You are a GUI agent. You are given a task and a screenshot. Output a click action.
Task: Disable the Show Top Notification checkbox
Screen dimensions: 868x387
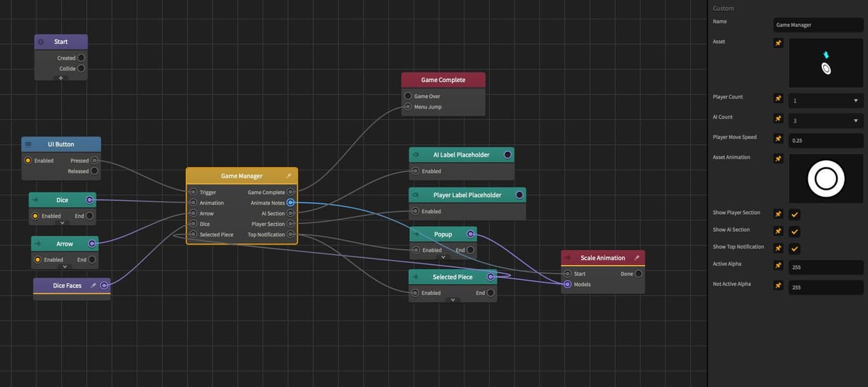[795, 249]
